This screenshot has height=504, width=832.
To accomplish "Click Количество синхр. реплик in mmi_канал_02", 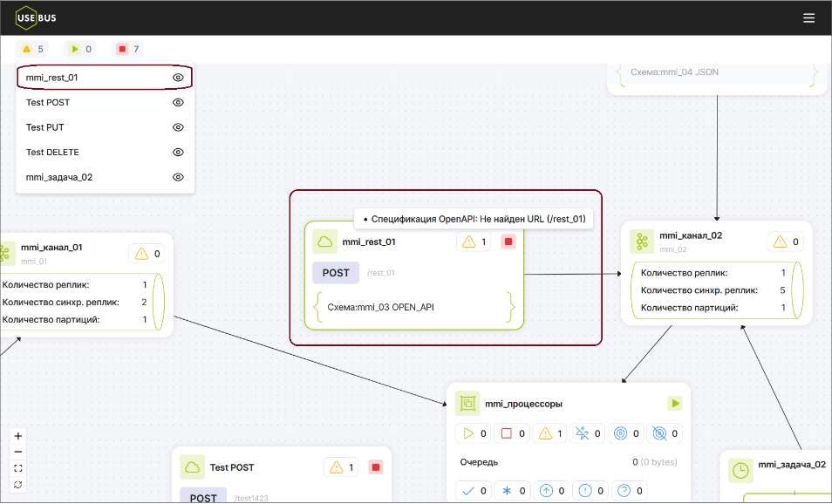I will click(x=699, y=290).
